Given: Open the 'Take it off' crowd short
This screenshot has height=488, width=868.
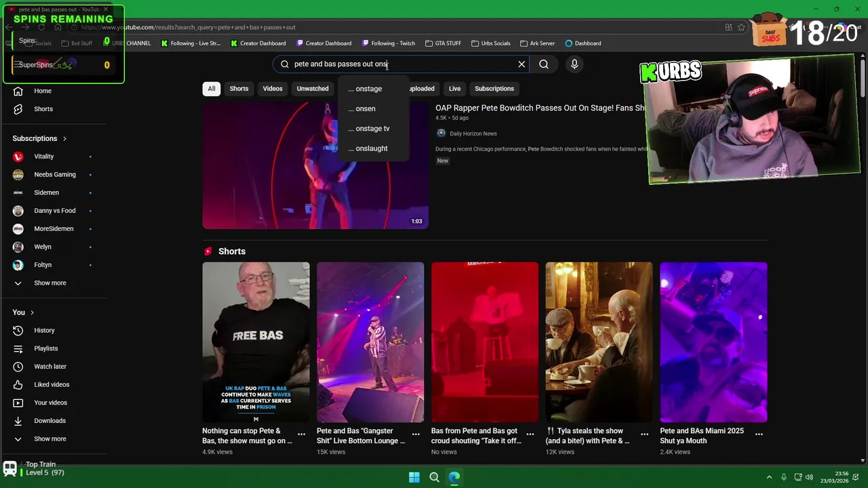Looking at the screenshot, I should tap(485, 342).
